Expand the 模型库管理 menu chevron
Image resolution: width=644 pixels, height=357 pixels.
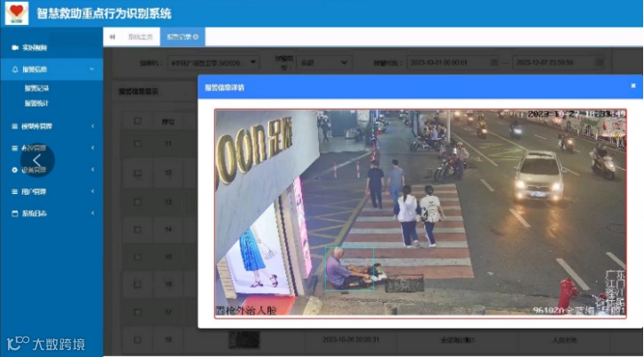point(92,126)
